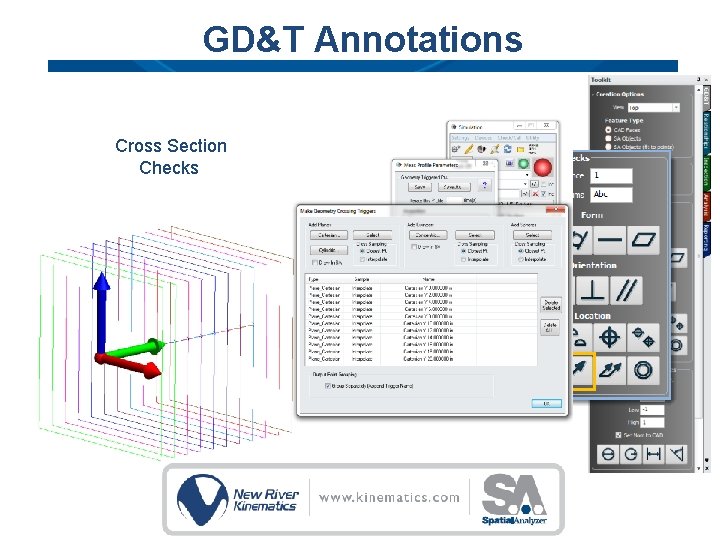Select the Total Runout double-arrow icon

(x=610, y=370)
